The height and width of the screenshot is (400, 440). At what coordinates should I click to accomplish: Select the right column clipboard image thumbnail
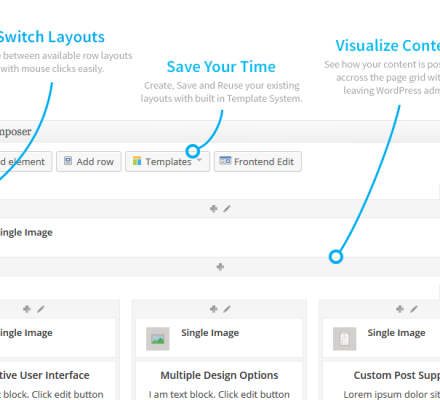(x=345, y=339)
